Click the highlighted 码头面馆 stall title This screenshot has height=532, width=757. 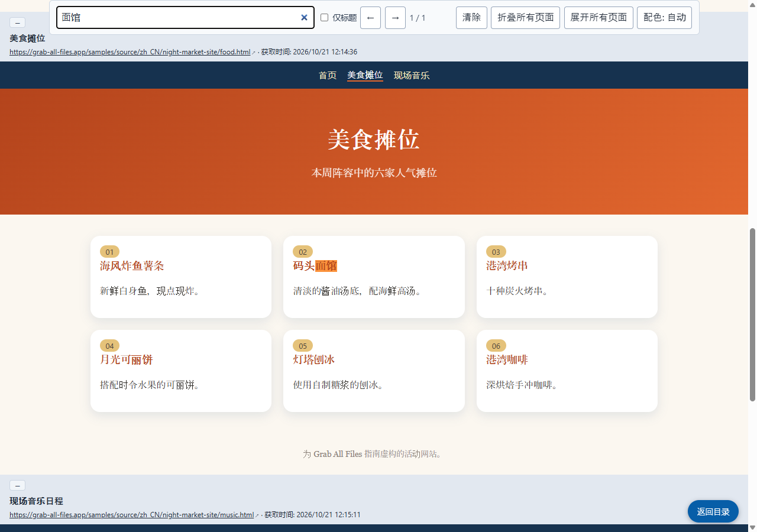pos(315,266)
